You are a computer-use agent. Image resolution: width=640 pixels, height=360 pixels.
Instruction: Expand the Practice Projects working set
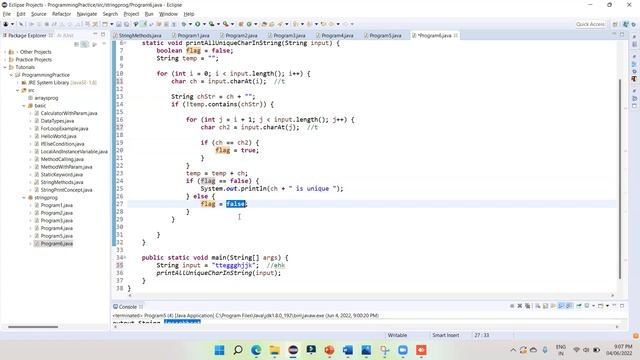coord(5,60)
